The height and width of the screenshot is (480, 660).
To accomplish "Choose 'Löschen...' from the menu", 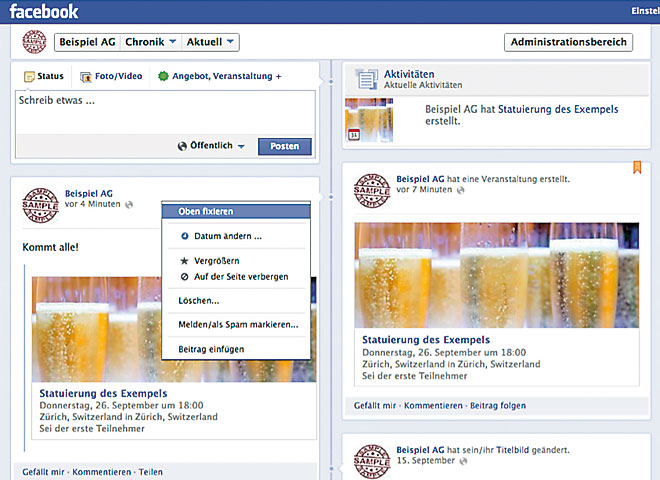I will point(236,301).
